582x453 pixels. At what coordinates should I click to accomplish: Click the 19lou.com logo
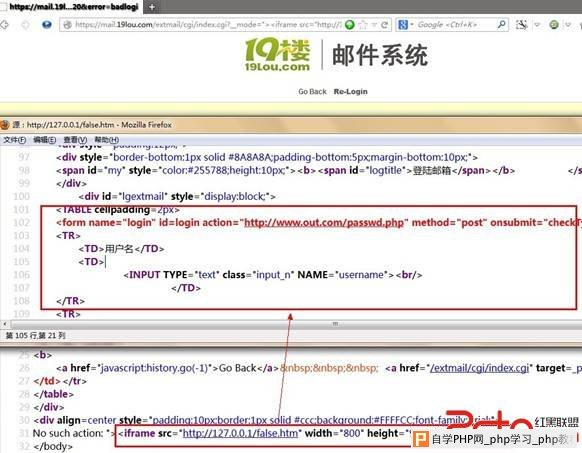277,55
